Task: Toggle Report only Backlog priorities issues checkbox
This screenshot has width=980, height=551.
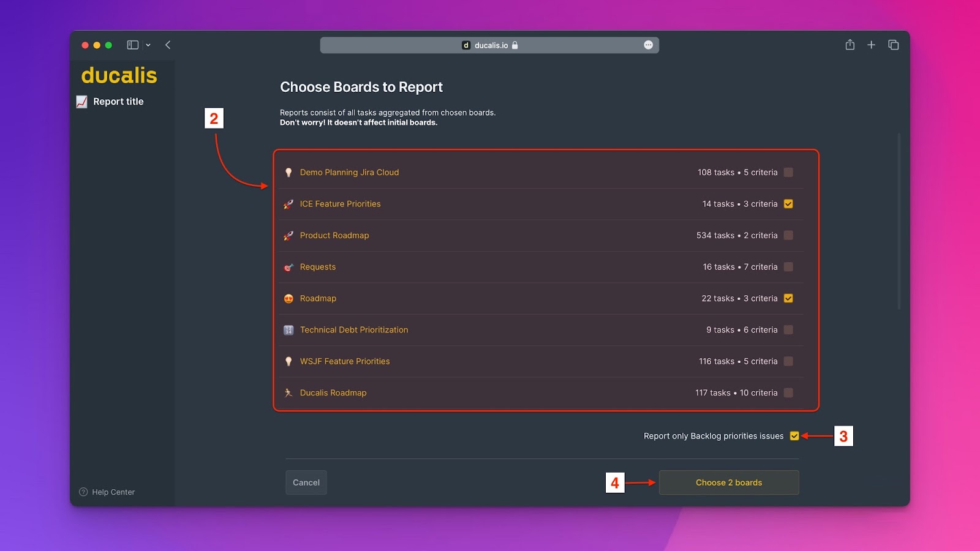Action: [x=794, y=436]
